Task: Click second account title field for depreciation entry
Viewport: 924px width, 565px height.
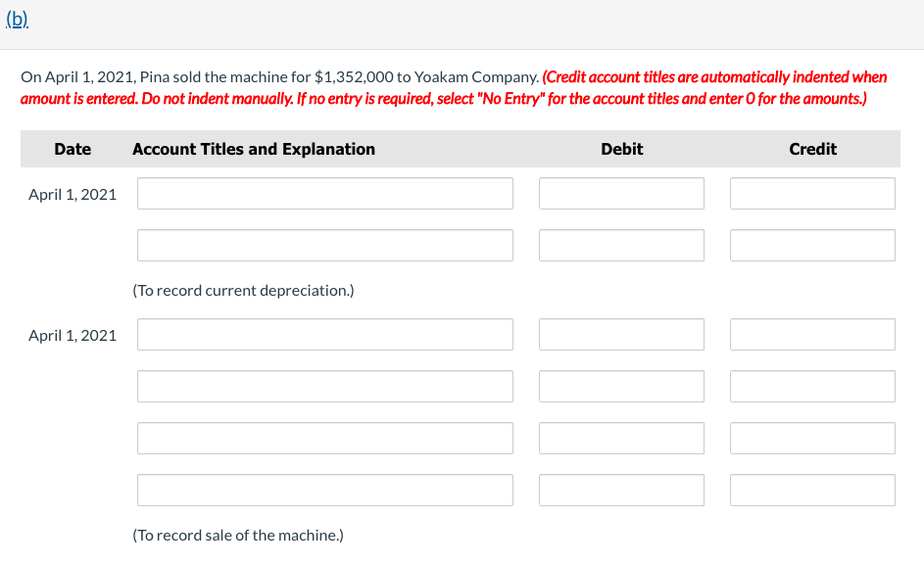Action: 324,245
